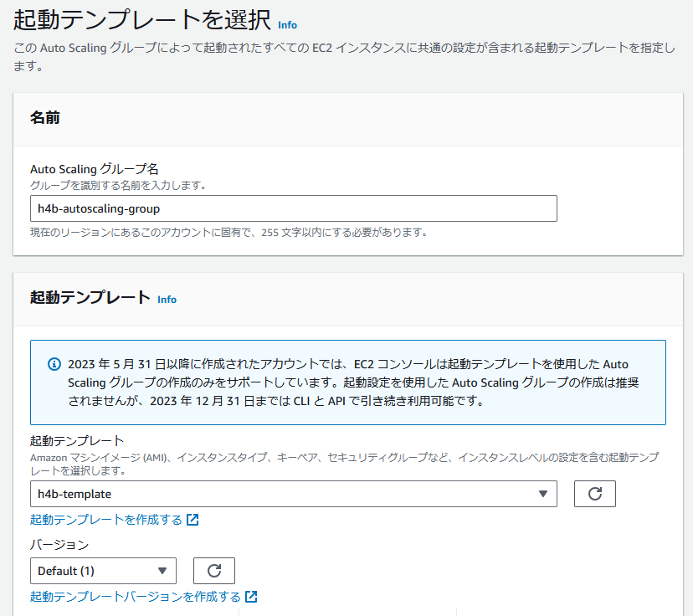The image size is (693, 616).
Task: Open the Default (1) version dropdown
Action: (x=104, y=571)
